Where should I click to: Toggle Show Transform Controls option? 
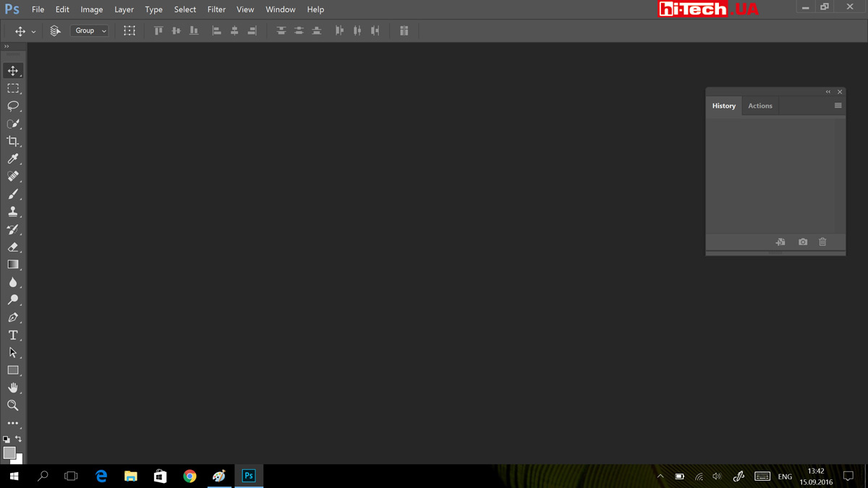pos(129,31)
